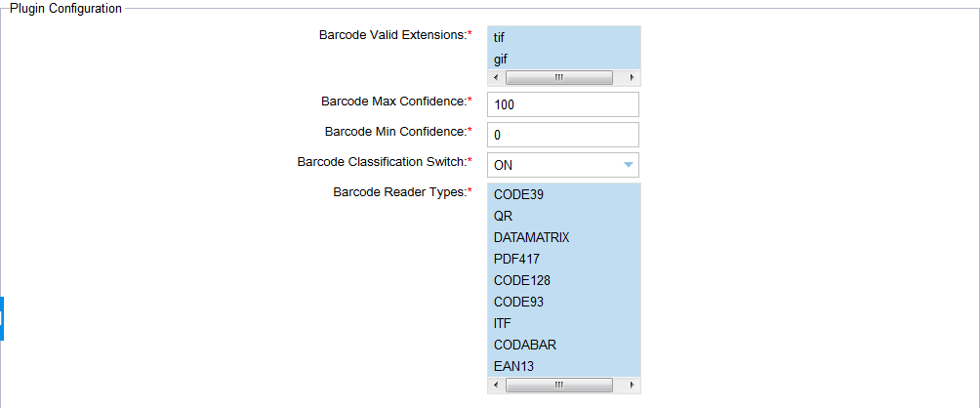The image size is (980, 408).
Task: Open the Barcode Classification Switch dropdown
Action: click(x=563, y=165)
